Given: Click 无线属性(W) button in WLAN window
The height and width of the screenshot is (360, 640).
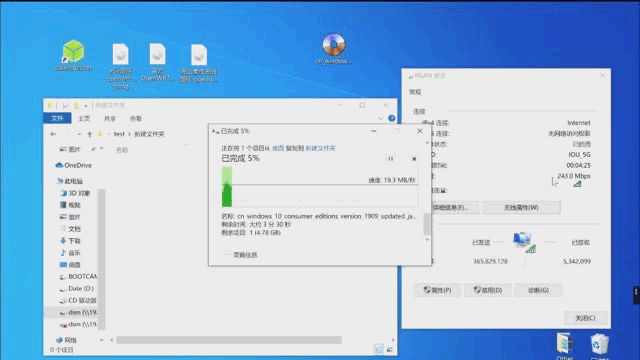Looking at the screenshot, I should click(521, 207).
